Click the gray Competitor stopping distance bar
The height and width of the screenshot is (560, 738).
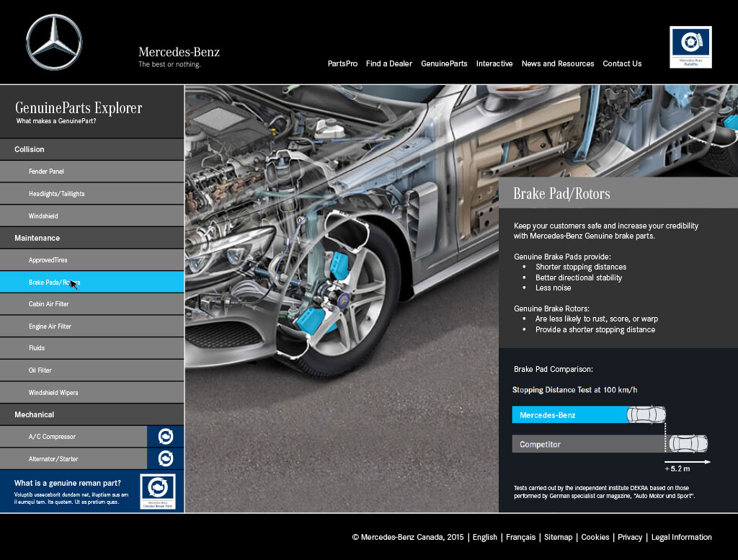tap(588, 444)
